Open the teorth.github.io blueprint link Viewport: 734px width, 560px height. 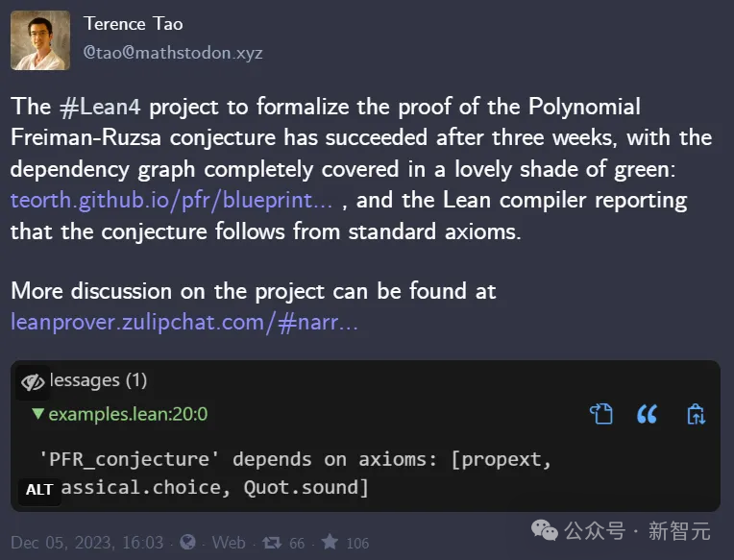172,201
